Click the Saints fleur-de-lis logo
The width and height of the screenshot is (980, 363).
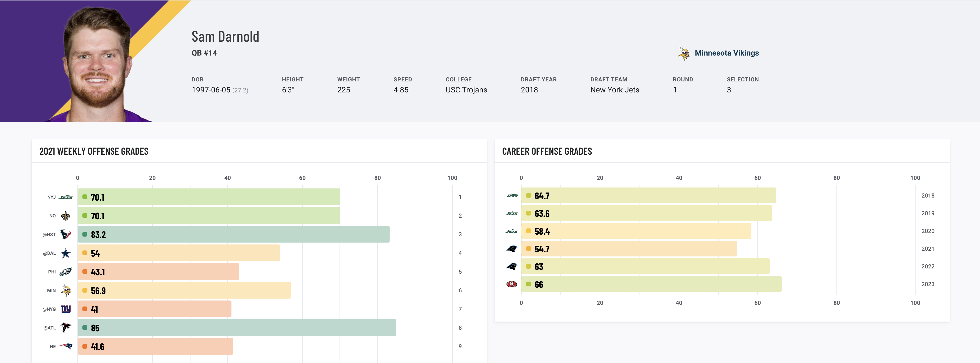coord(66,216)
